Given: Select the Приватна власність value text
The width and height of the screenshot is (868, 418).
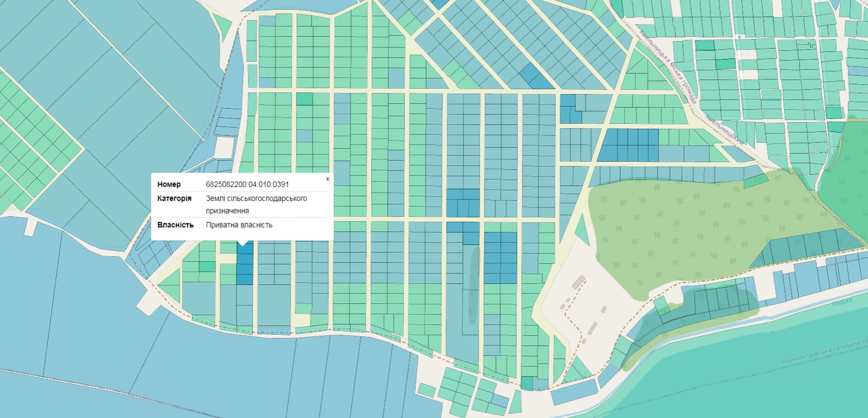Looking at the screenshot, I should 239,225.
